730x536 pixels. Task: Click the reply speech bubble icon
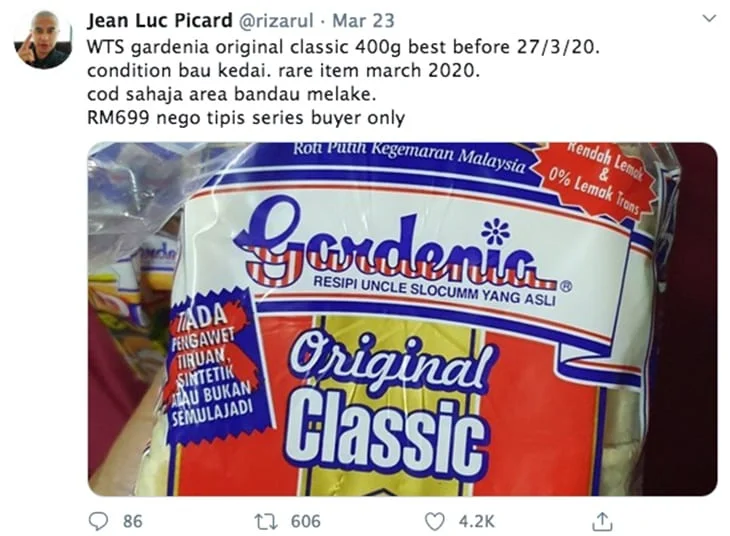(x=98, y=521)
